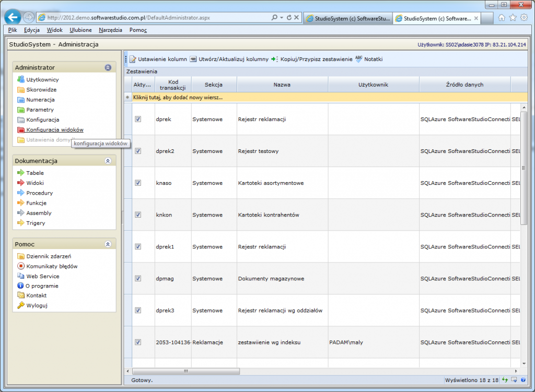Screen dimensions: 535x392
Task: Uncheck the active checkbox for dprek row
Action: pos(138,119)
